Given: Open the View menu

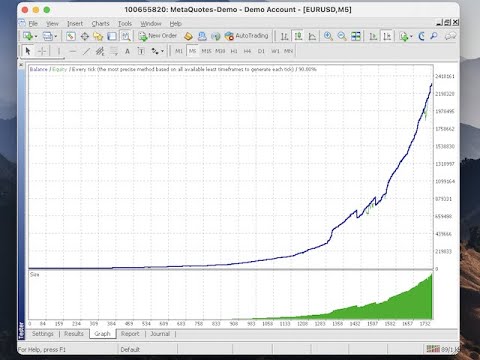Looking at the screenshot, I should [52, 24].
